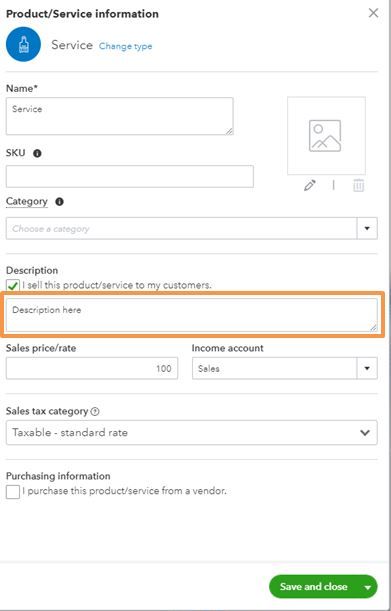Check I purchase this product/service checkbox

12,491
